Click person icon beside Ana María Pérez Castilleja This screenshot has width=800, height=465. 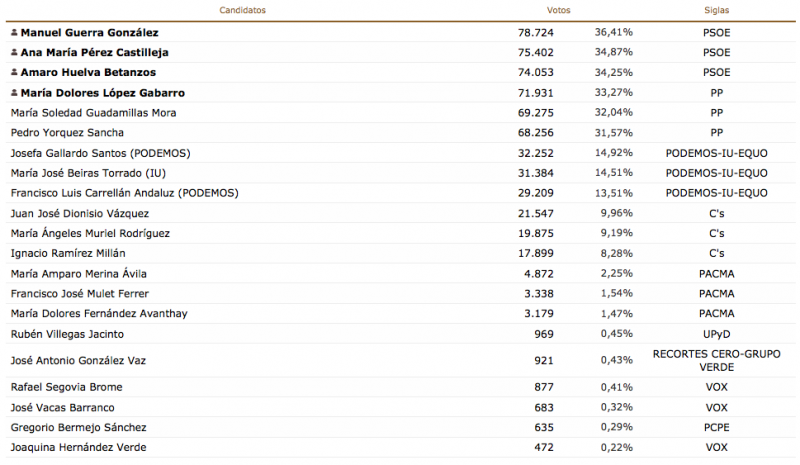coord(14,53)
